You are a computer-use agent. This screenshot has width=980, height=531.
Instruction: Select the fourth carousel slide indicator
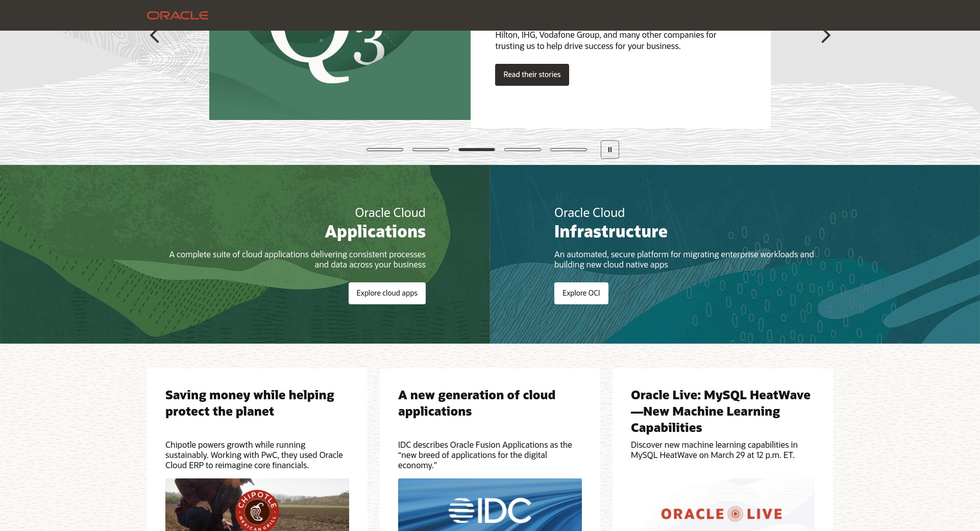pyautogui.click(x=523, y=150)
